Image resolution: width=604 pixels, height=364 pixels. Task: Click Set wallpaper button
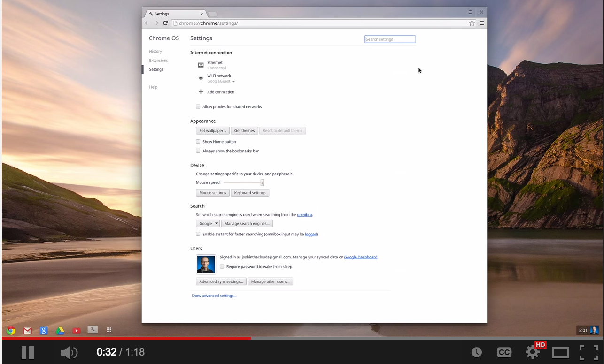213,130
